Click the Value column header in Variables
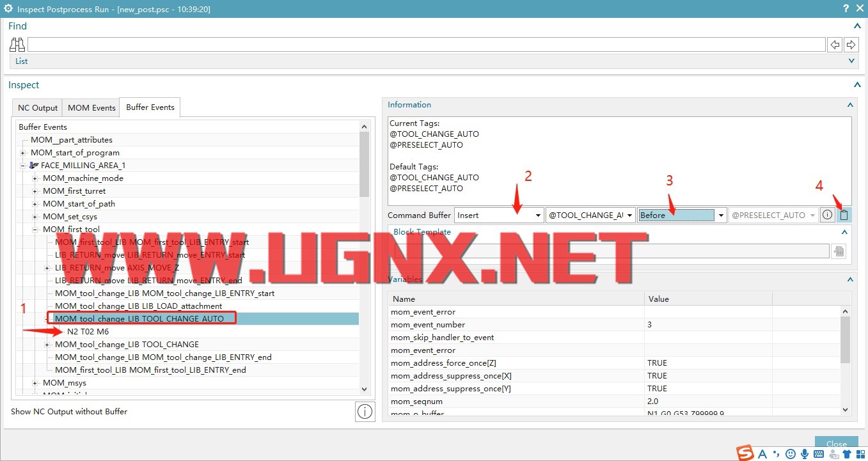The image size is (868, 461). coord(708,299)
